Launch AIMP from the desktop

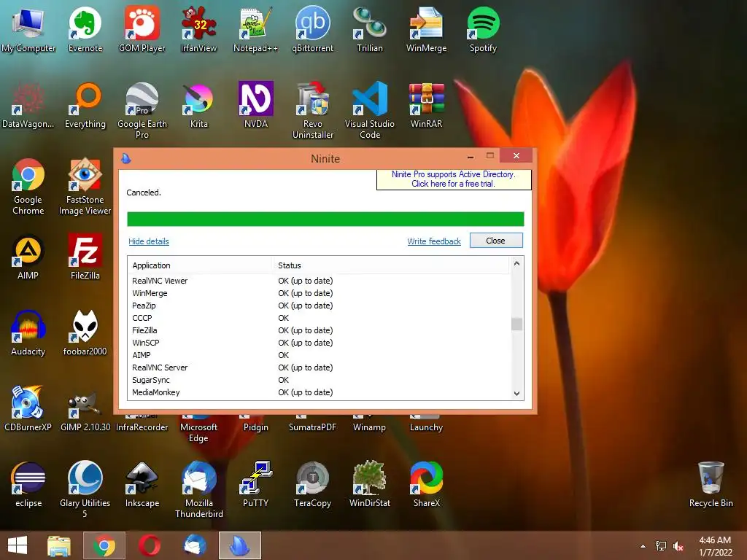click(x=28, y=257)
